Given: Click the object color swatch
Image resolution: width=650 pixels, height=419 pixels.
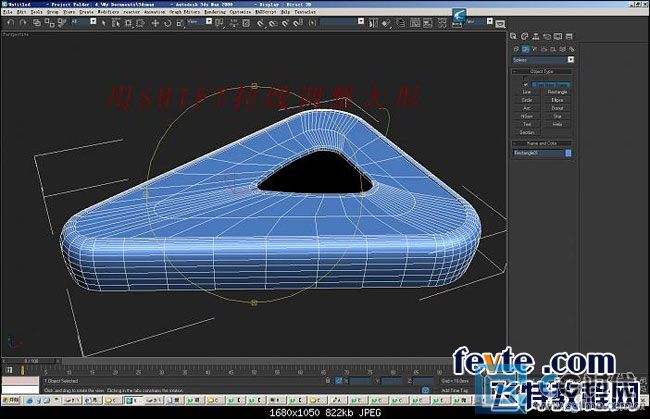Looking at the screenshot, I should coord(568,153).
